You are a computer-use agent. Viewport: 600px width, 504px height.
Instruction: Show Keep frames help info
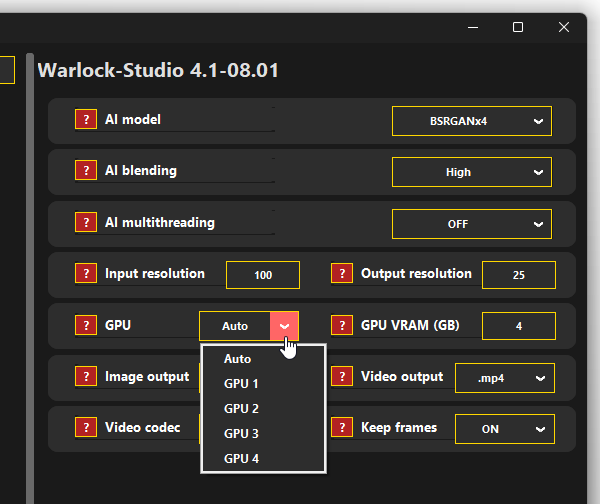342,427
